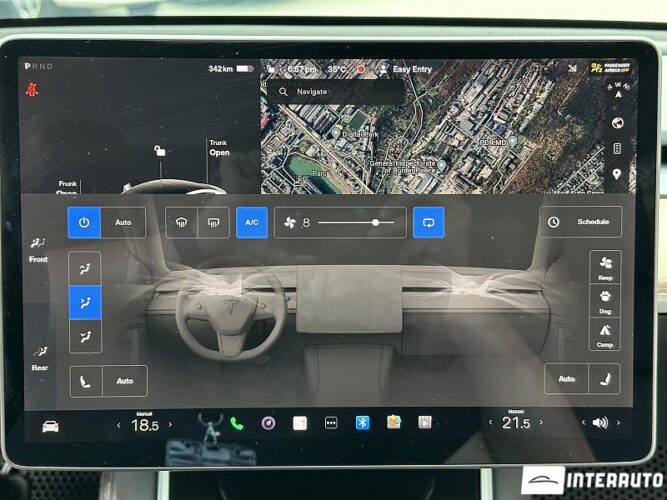The height and width of the screenshot is (500, 667).
Task: Tap passenger seat heater icon
Action: point(604,378)
